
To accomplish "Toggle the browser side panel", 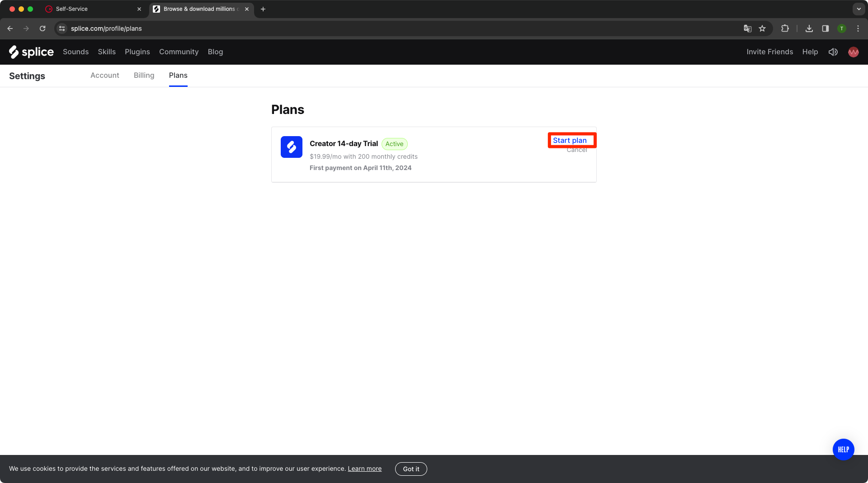I will coord(825,28).
